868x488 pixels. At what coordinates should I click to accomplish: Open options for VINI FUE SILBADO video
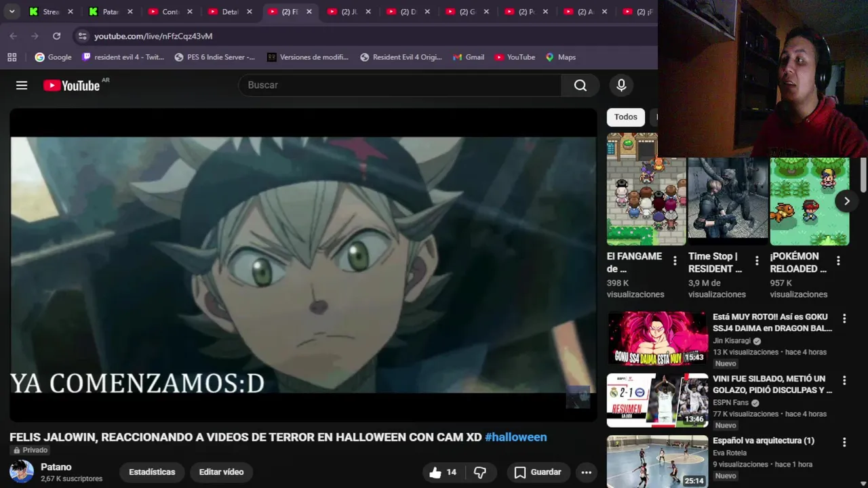click(844, 380)
